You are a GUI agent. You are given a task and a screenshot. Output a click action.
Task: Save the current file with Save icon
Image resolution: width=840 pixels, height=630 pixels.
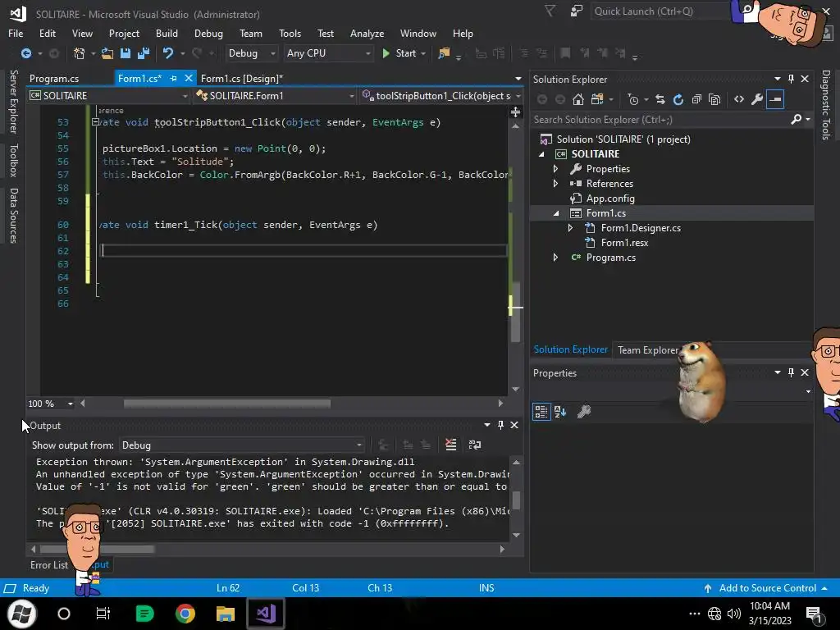pos(126,53)
